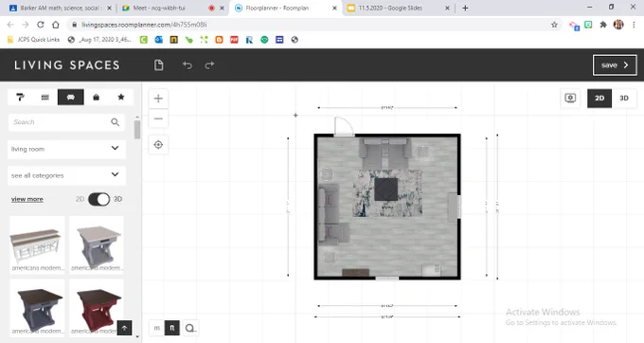Expand see all categories dropdown
Screen dimensions: 644x343
point(66,175)
